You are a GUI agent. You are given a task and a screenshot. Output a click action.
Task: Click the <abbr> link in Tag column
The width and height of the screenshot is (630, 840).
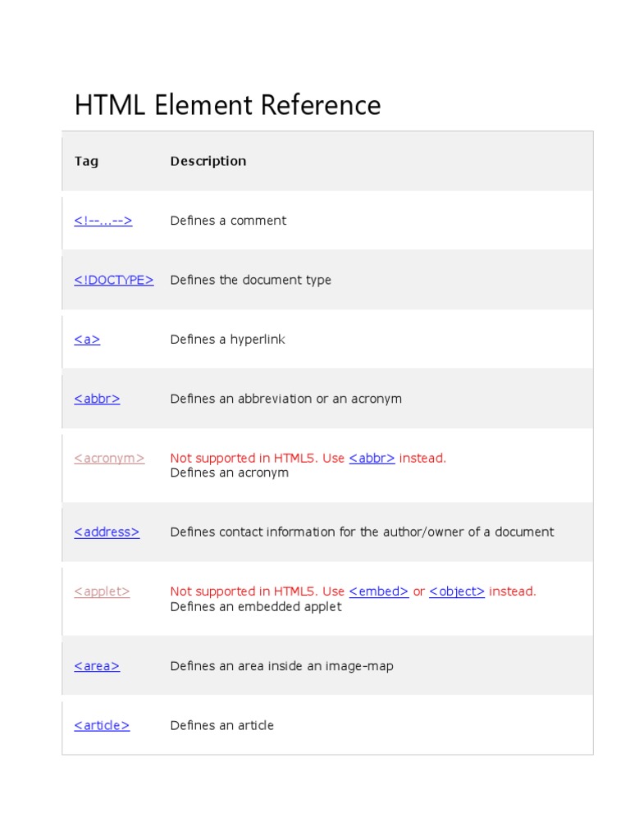click(97, 399)
